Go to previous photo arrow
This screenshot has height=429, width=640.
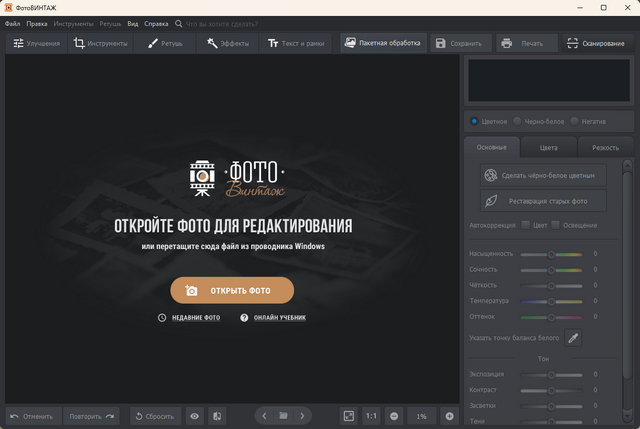[x=264, y=415]
